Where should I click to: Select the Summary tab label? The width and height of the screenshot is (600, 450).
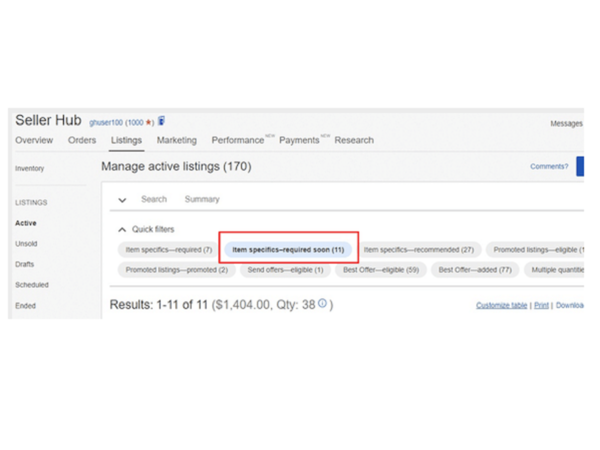(202, 199)
